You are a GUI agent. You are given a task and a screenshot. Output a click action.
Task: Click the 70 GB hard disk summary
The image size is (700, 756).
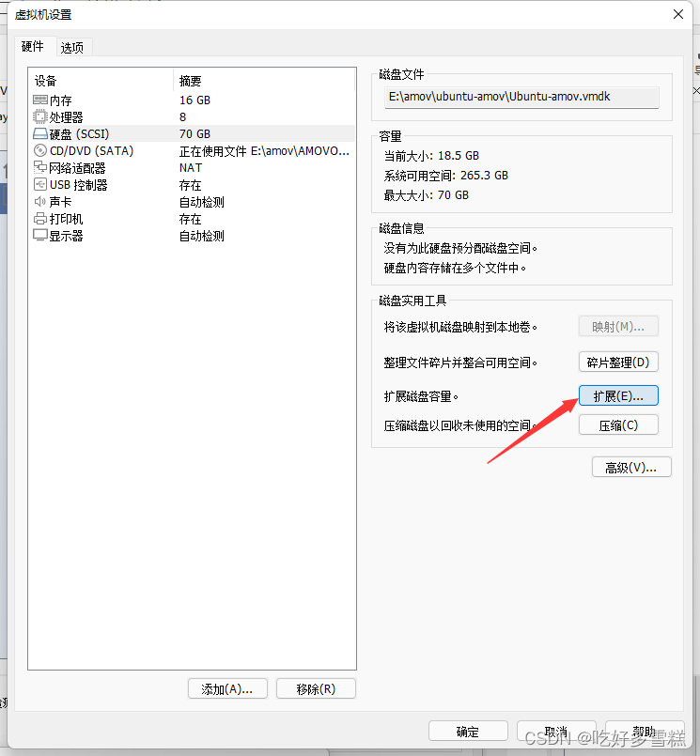[x=194, y=134]
